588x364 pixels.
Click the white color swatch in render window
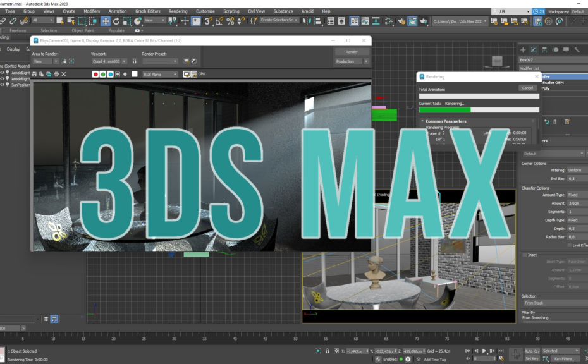(x=134, y=74)
